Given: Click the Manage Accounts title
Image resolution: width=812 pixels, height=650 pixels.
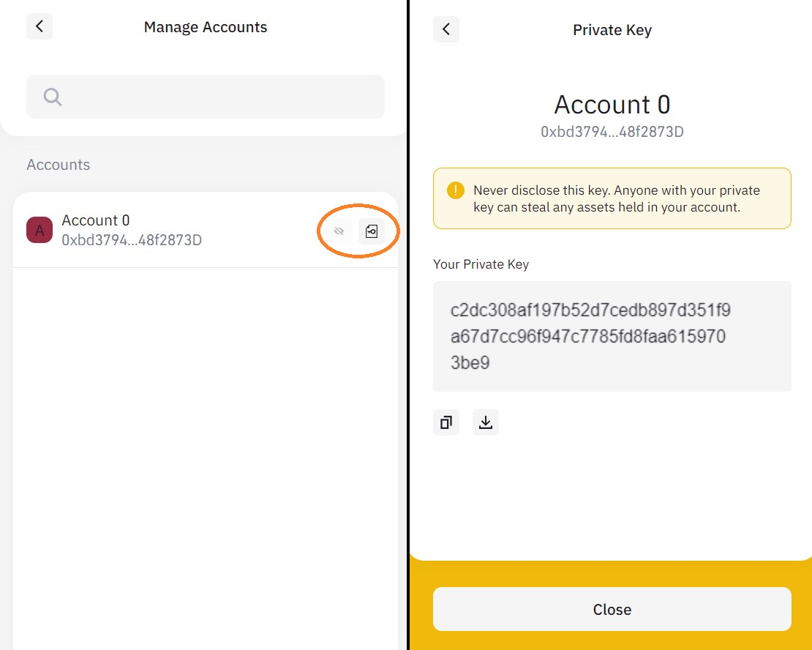Looking at the screenshot, I should pyautogui.click(x=205, y=26).
